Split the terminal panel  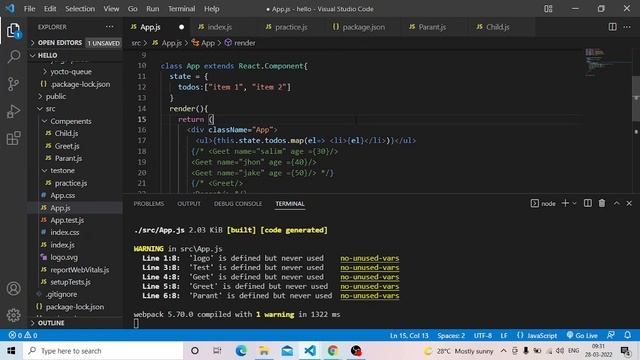click(x=588, y=203)
